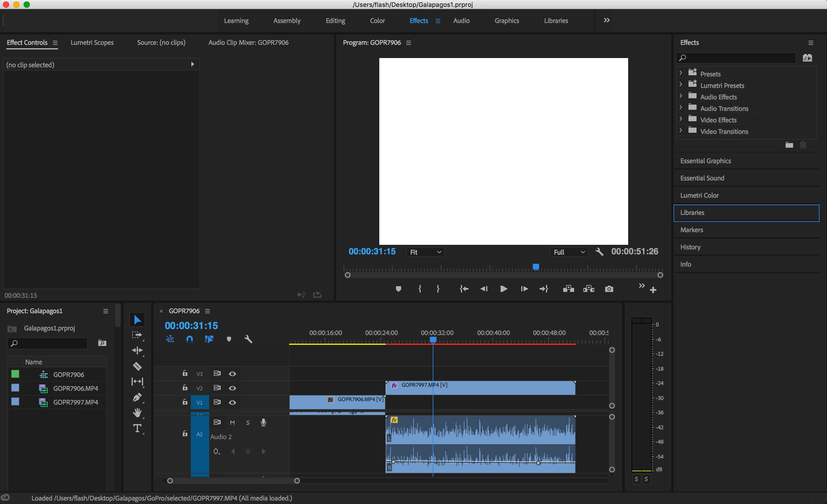The width and height of the screenshot is (827, 504).
Task: Select the Razor tool
Action: tap(137, 366)
